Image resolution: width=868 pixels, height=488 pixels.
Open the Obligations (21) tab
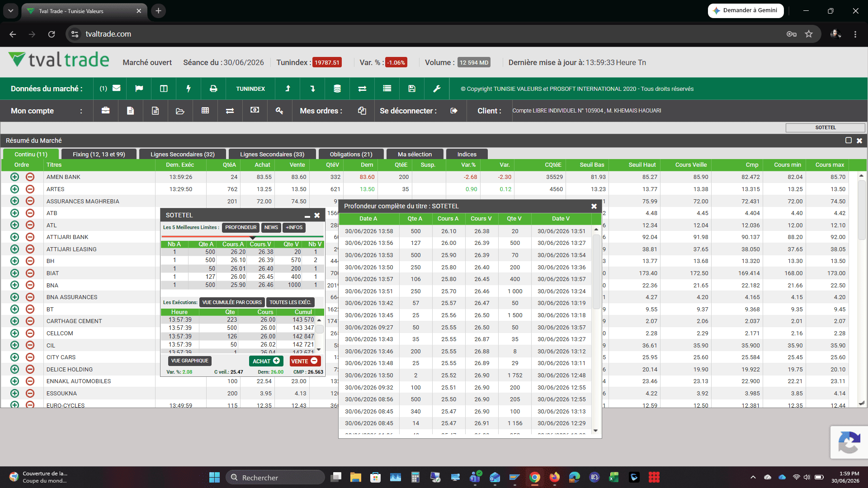click(351, 154)
